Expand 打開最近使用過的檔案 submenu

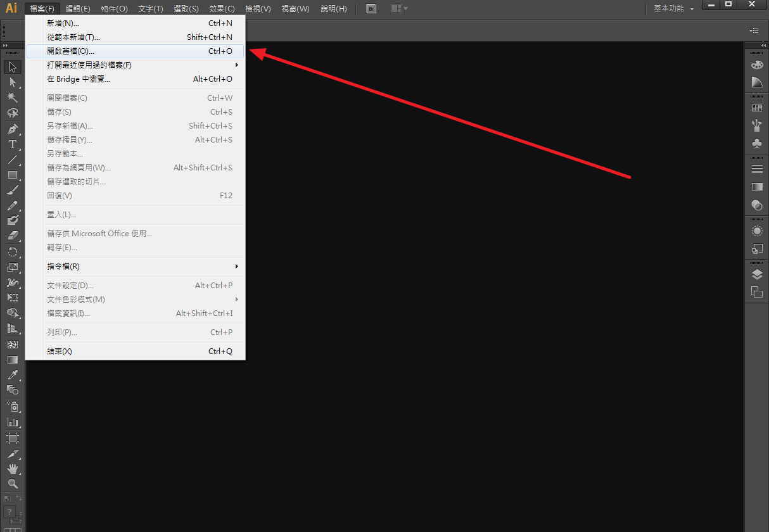click(134, 65)
